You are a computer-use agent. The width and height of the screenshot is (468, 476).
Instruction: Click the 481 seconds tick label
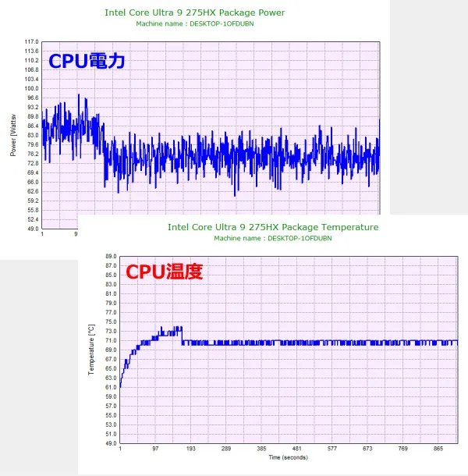[297, 449]
